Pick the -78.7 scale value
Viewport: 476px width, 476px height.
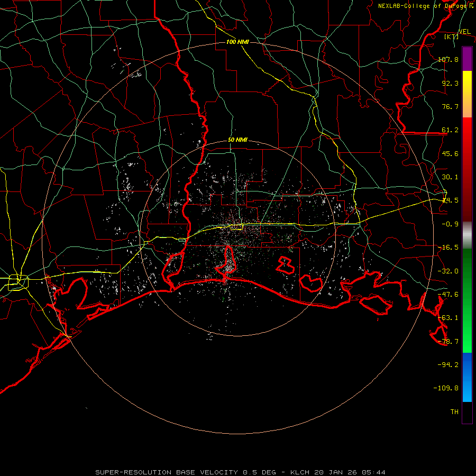click(448, 342)
